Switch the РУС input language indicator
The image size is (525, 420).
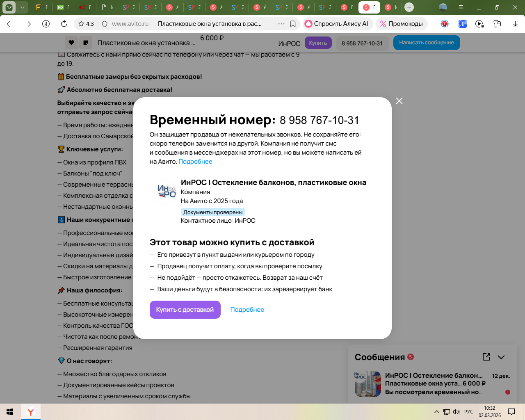469,412
